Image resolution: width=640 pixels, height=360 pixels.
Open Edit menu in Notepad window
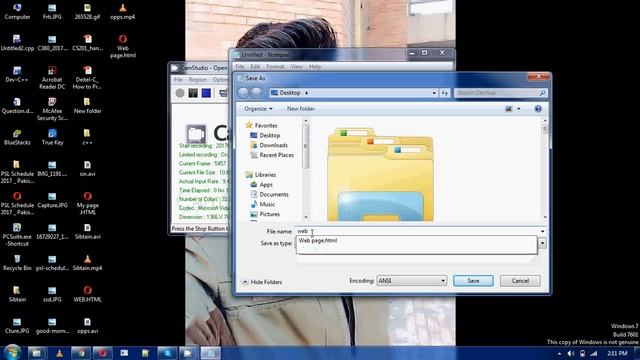coord(255,67)
